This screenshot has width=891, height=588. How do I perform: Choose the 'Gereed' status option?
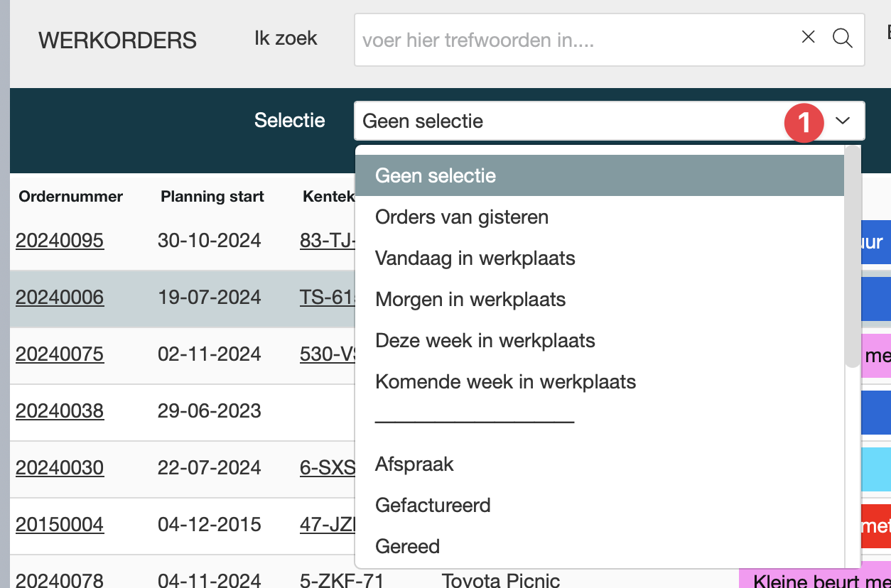[x=407, y=546]
